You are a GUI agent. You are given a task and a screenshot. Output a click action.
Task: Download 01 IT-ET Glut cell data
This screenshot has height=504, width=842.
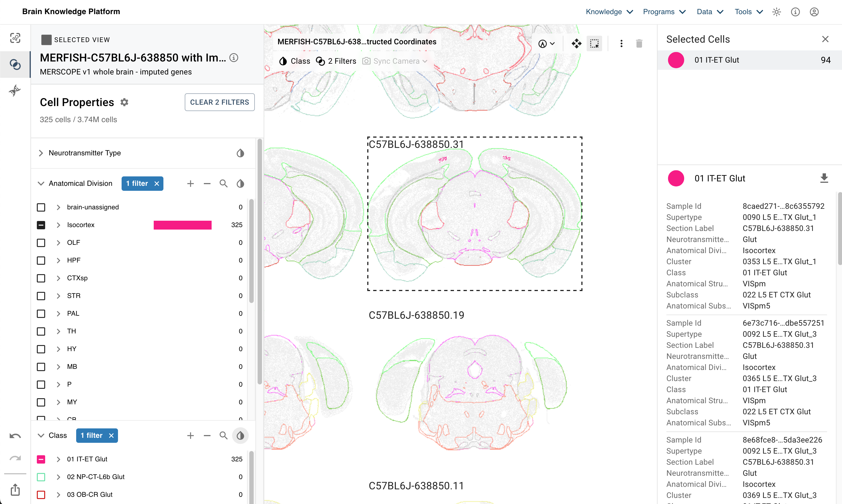(x=824, y=178)
